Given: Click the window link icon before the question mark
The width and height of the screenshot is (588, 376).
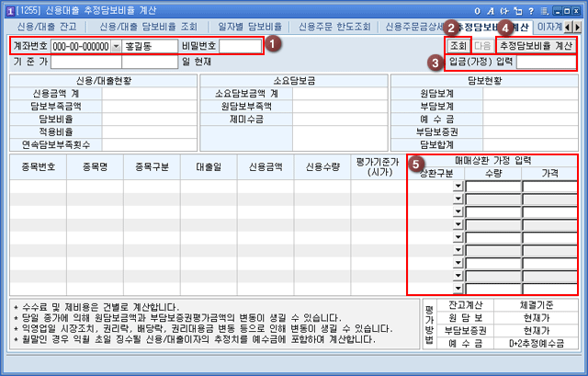Looking at the screenshot, I should point(517,9).
